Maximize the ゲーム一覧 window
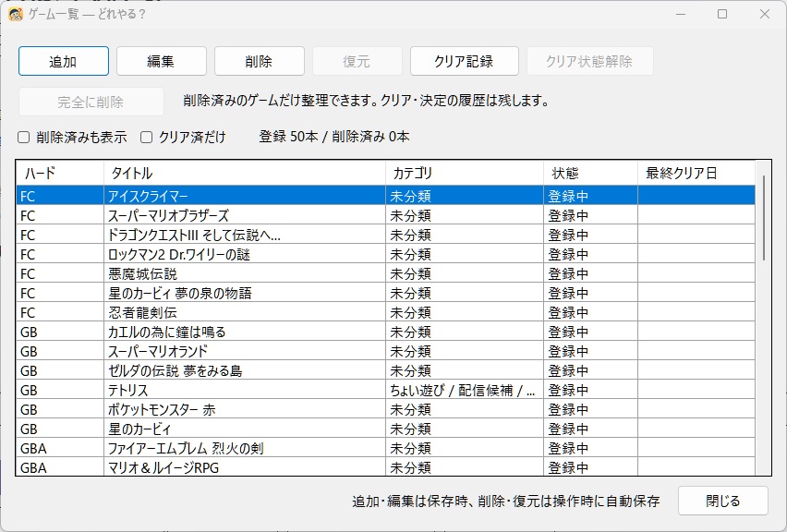 (722, 14)
